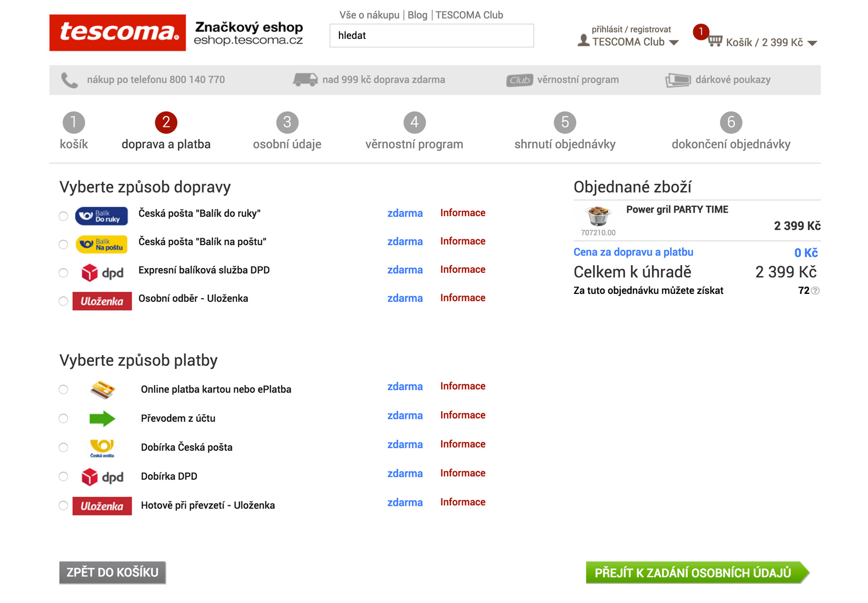This screenshot has width=868, height=603.
Task: Open Informace for Dobírka Česká pošta
Action: point(463,444)
